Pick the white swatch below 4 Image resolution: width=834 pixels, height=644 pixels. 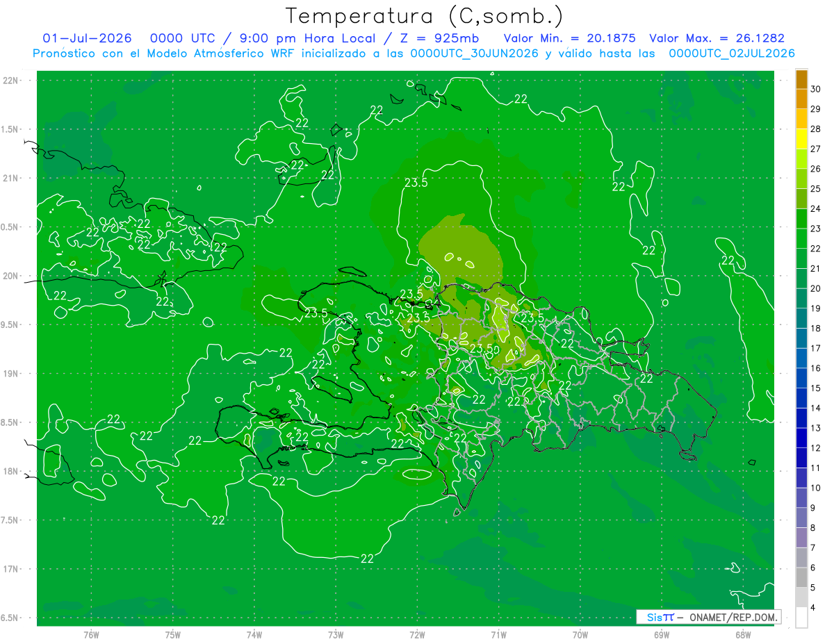click(801, 618)
